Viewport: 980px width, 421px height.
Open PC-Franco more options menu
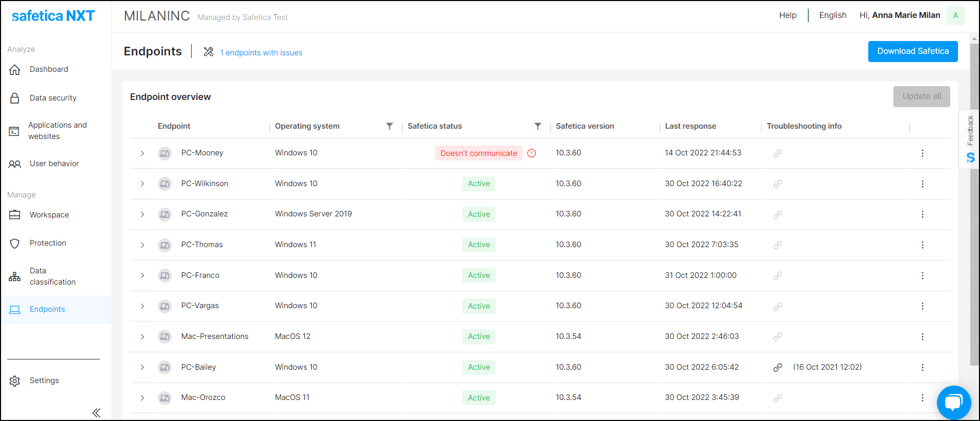pyautogui.click(x=922, y=275)
